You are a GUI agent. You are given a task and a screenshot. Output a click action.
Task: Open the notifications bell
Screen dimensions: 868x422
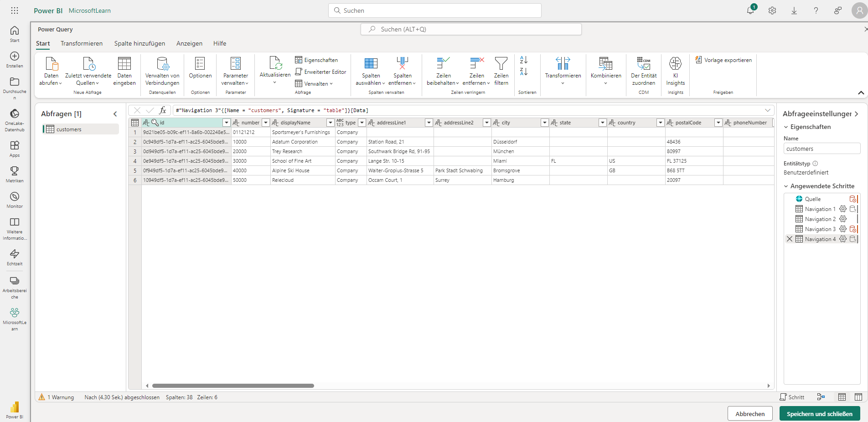750,10
